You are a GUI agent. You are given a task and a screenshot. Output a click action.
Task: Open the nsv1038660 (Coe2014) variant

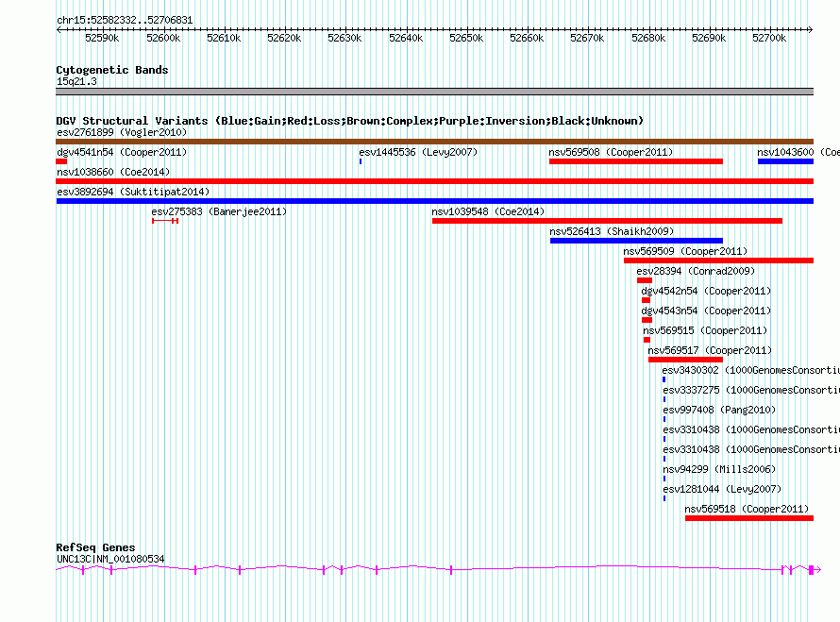click(113, 172)
